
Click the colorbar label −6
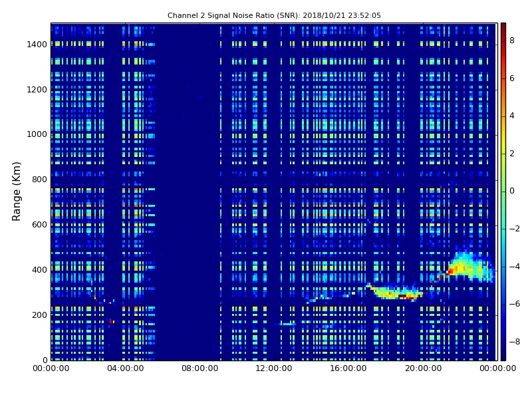click(x=514, y=304)
